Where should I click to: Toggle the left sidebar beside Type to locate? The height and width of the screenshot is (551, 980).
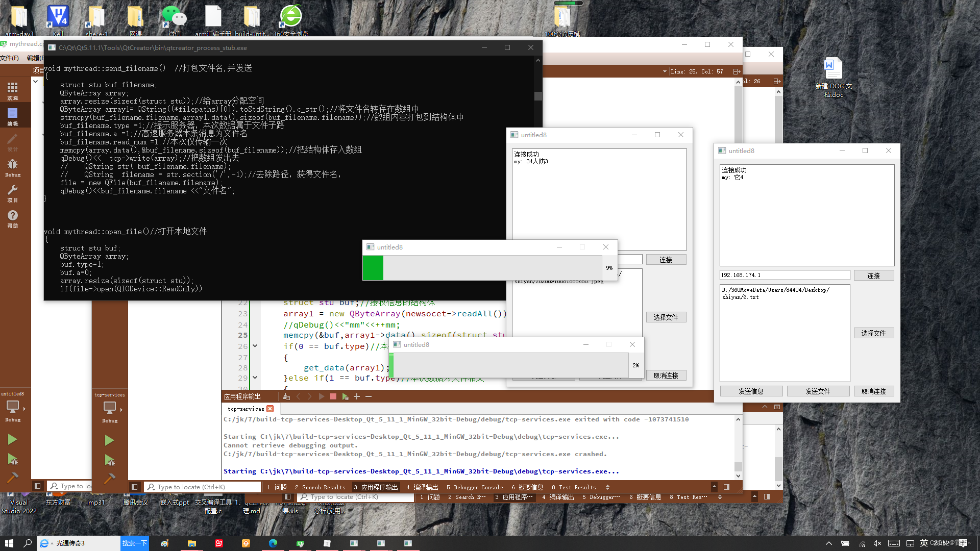click(135, 487)
